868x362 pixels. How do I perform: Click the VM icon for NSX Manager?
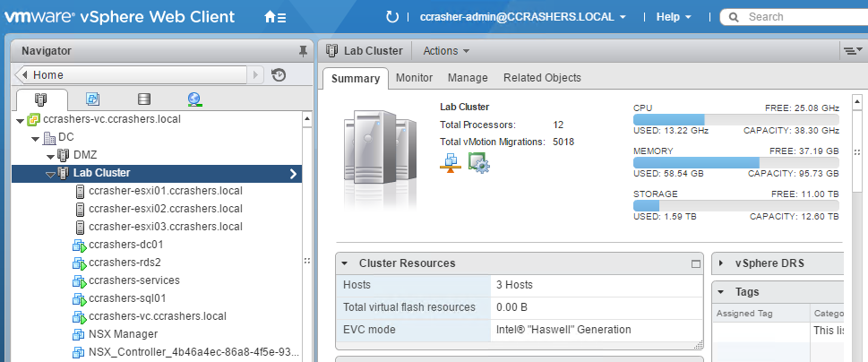coord(79,335)
